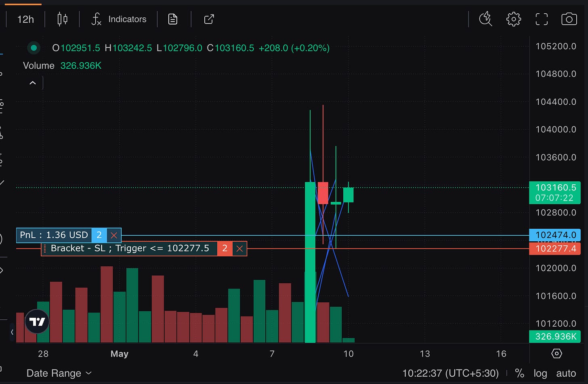Screen dimensions: 588x384
Task: Open chart settings with the gear icon
Action: coord(513,19)
